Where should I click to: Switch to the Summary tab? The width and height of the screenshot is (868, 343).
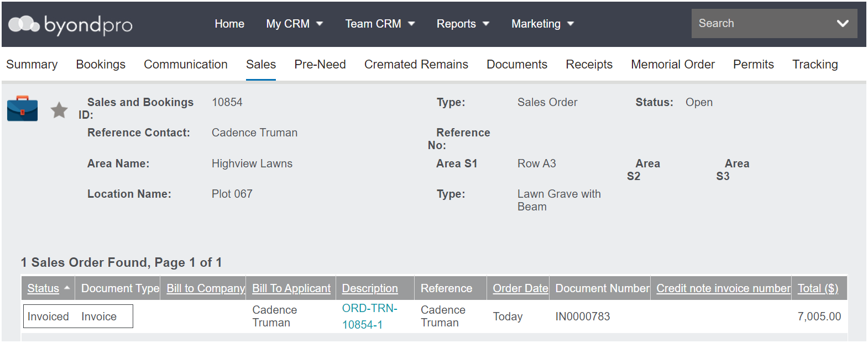(x=32, y=65)
